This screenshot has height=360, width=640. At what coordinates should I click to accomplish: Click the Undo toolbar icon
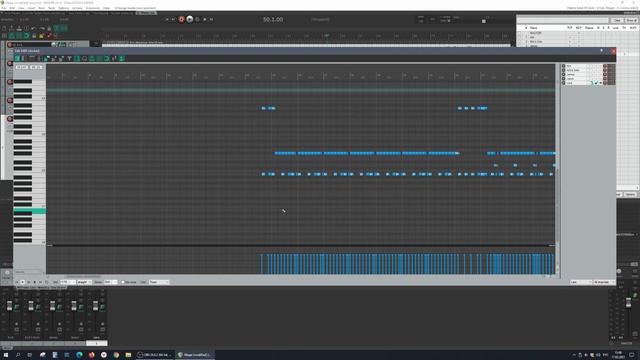coord(34,28)
